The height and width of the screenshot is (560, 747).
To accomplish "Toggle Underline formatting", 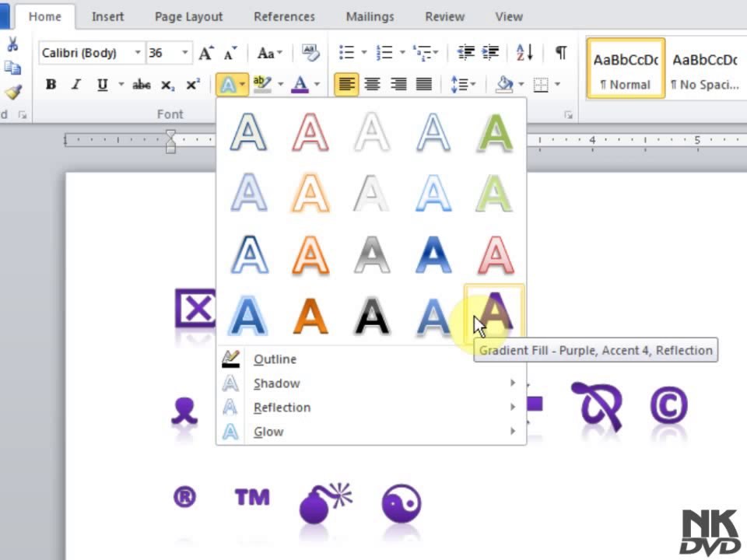I will [102, 85].
